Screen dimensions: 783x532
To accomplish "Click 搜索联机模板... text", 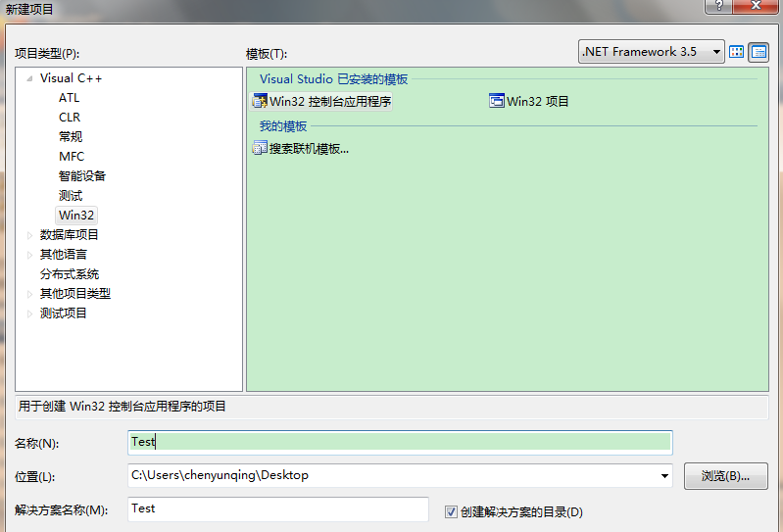I will (x=309, y=148).
